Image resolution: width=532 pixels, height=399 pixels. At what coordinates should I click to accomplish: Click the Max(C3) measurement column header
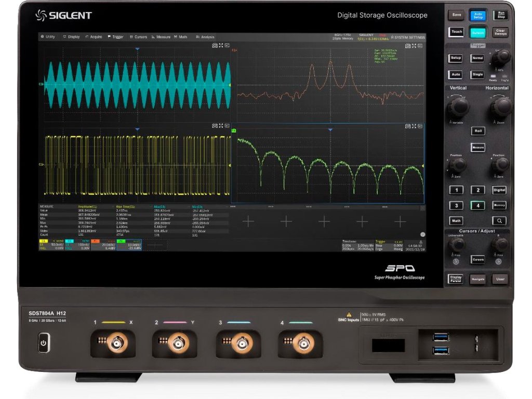(x=159, y=207)
